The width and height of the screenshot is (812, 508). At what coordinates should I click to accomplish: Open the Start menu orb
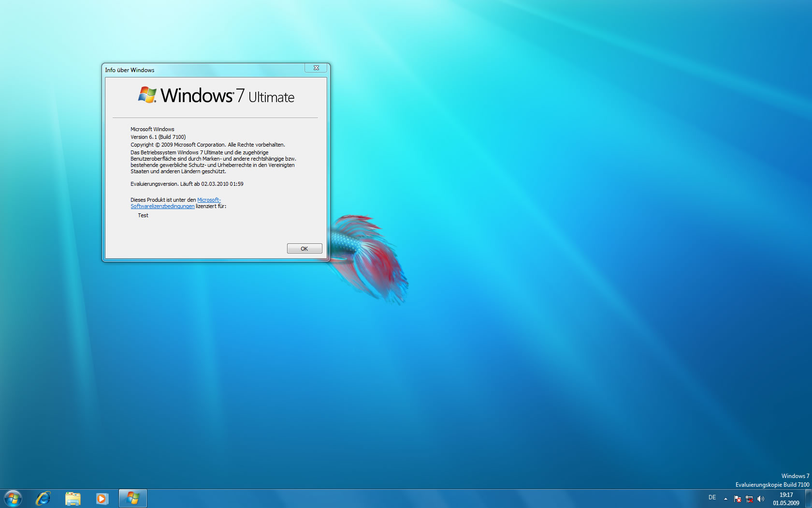(13, 498)
